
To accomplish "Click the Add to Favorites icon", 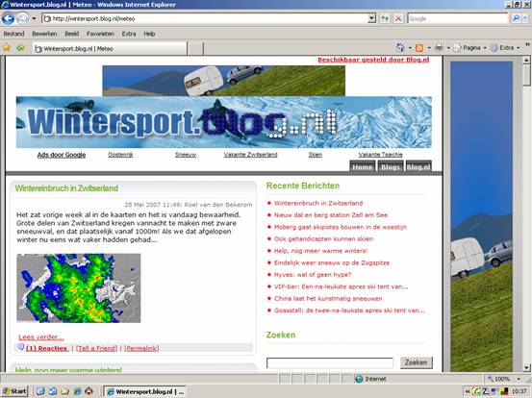I will pyautogui.click(x=20, y=48).
